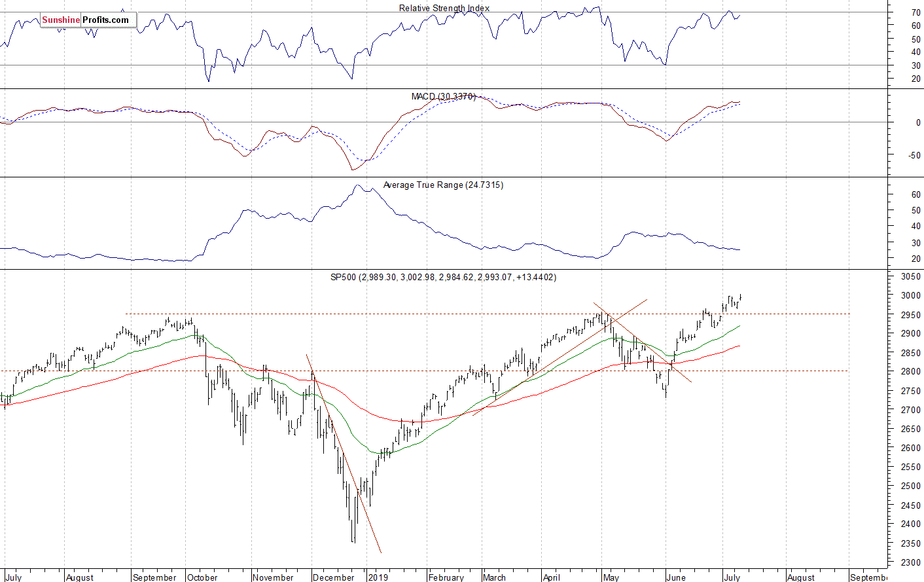Click the May axis label
The image size is (924, 582).
(x=611, y=577)
